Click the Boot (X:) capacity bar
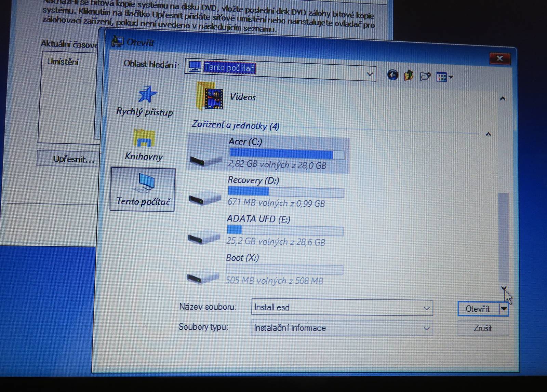 284,269
